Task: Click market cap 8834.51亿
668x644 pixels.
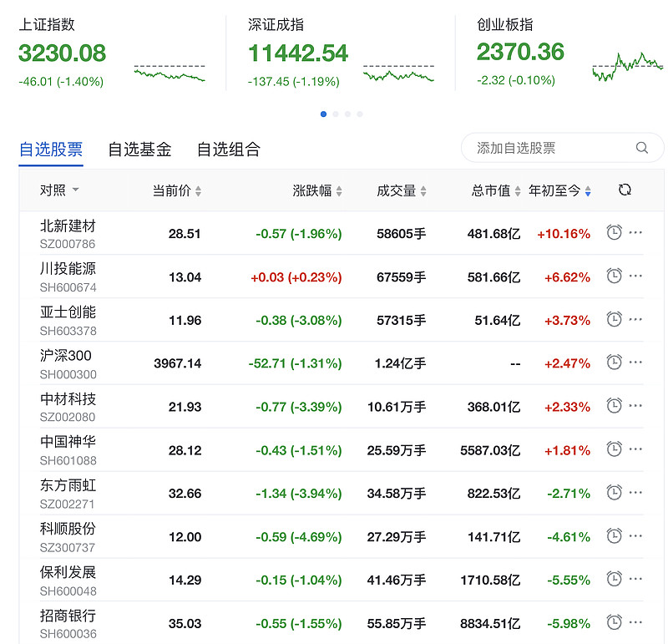Action: (490, 624)
